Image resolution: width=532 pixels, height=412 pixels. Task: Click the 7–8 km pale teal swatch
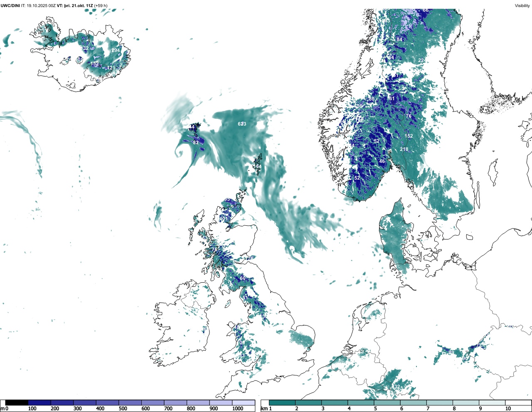coord(440,402)
